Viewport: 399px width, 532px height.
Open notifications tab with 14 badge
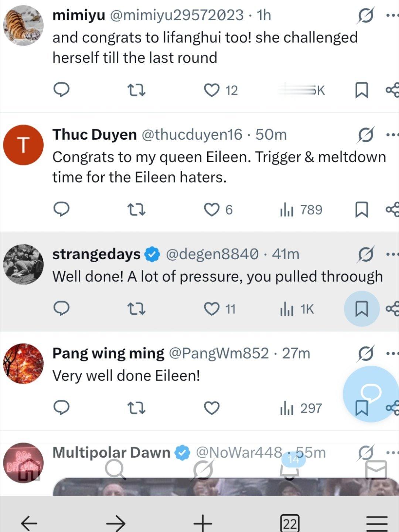click(x=290, y=468)
